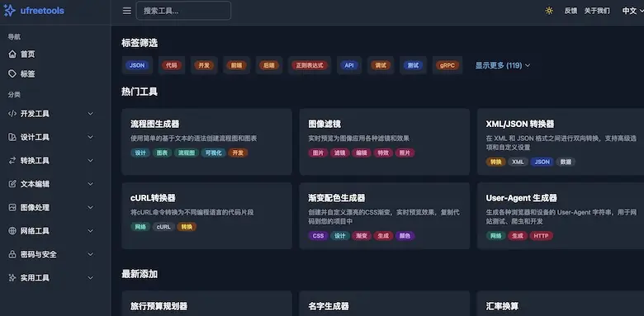Screen dimensions: 644x316
Task: Expand the 转换工具 category chevron
Action: click(x=90, y=160)
